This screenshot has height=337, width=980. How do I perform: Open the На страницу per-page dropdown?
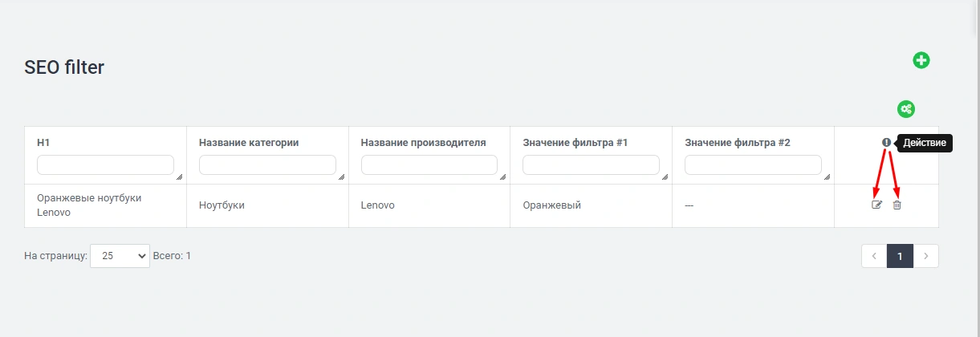coord(120,256)
